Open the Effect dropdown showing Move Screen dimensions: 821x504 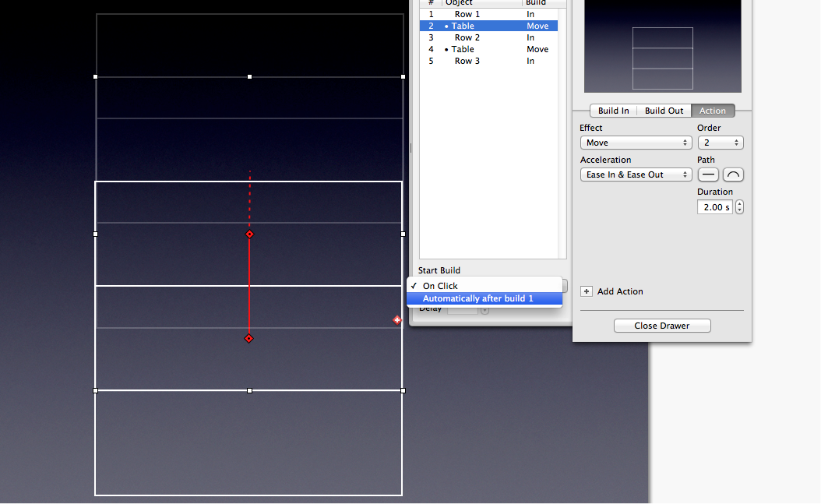pos(636,143)
